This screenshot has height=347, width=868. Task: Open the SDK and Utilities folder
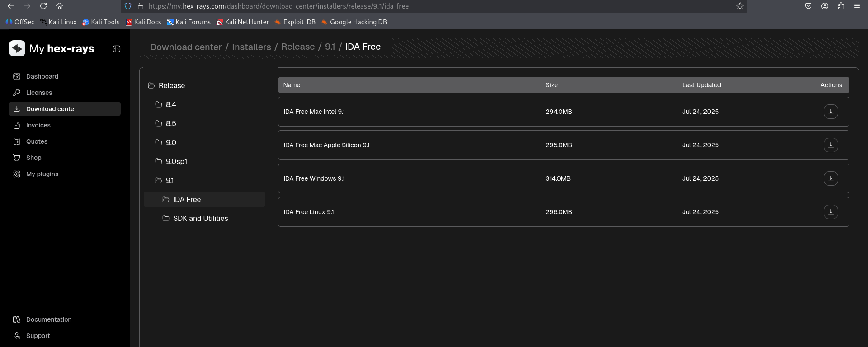point(195,218)
